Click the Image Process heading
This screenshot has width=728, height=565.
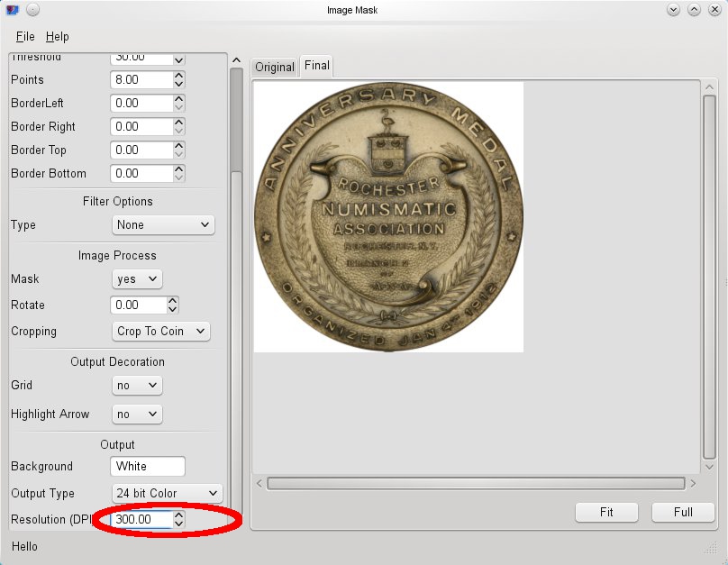click(x=117, y=256)
